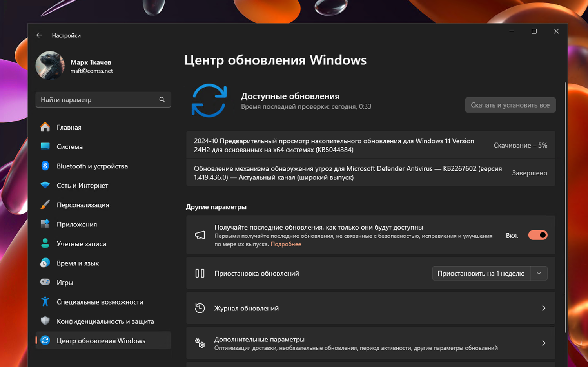Click the Система monitor icon

(45, 146)
